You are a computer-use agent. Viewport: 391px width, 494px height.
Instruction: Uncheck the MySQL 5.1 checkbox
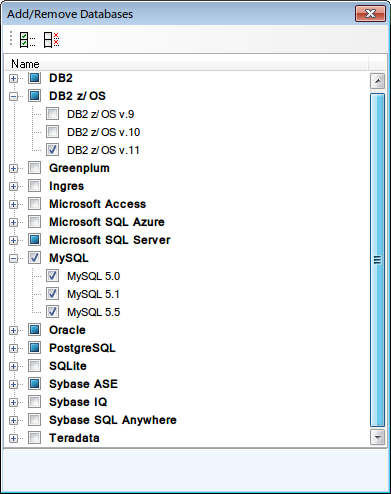tap(52, 294)
